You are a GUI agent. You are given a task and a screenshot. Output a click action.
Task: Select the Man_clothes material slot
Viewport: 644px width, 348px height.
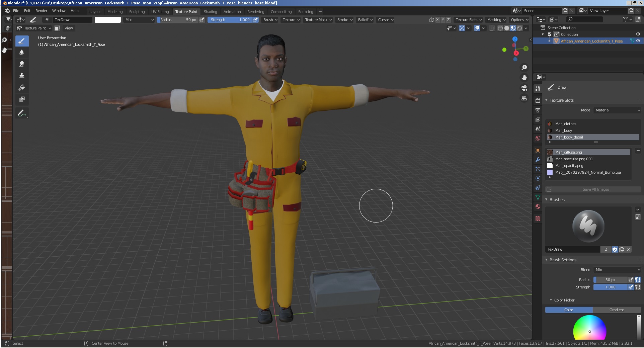[x=593, y=124]
